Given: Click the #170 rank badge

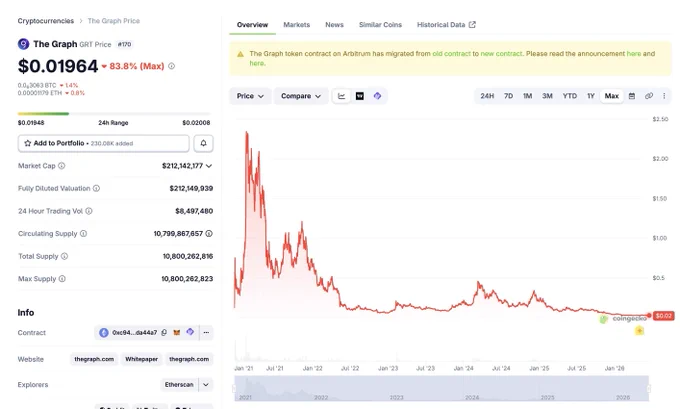Looking at the screenshot, I should [124, 44].
